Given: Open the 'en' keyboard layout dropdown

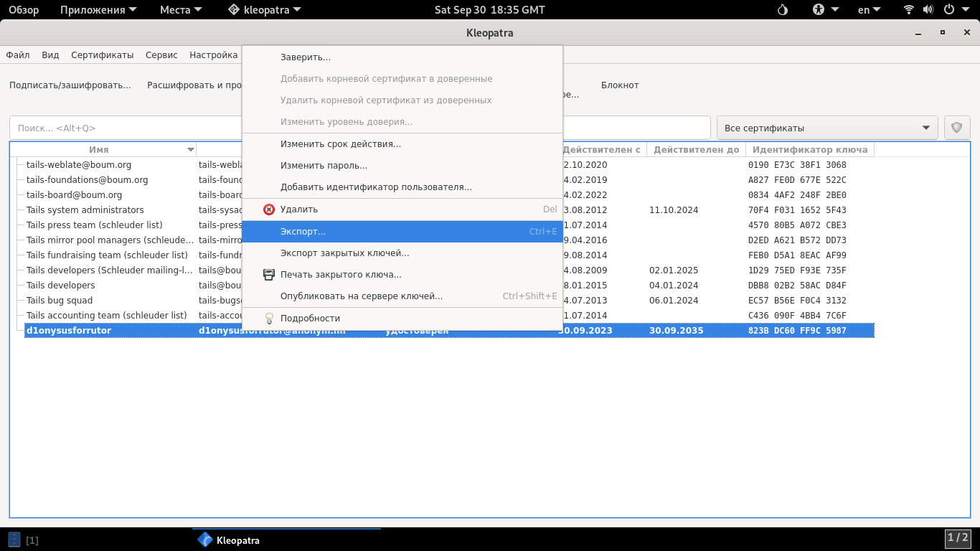Looking at the screenshot, I should click(x=870, y=10).
